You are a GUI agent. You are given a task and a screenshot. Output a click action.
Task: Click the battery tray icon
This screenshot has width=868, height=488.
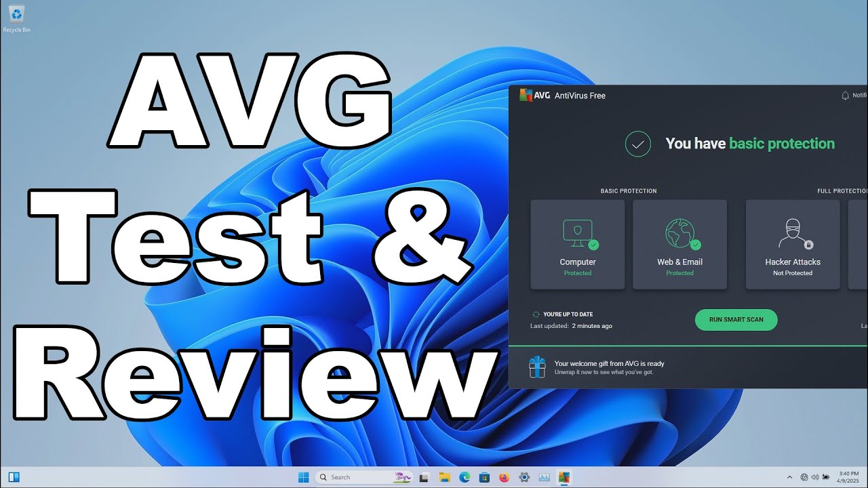pyautogui.click(x=826, y=477)
